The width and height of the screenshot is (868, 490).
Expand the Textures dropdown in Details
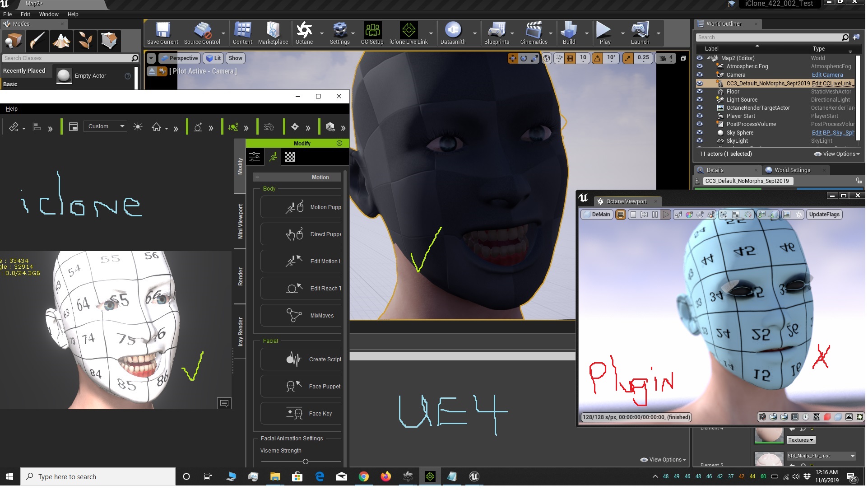point(801,440)
